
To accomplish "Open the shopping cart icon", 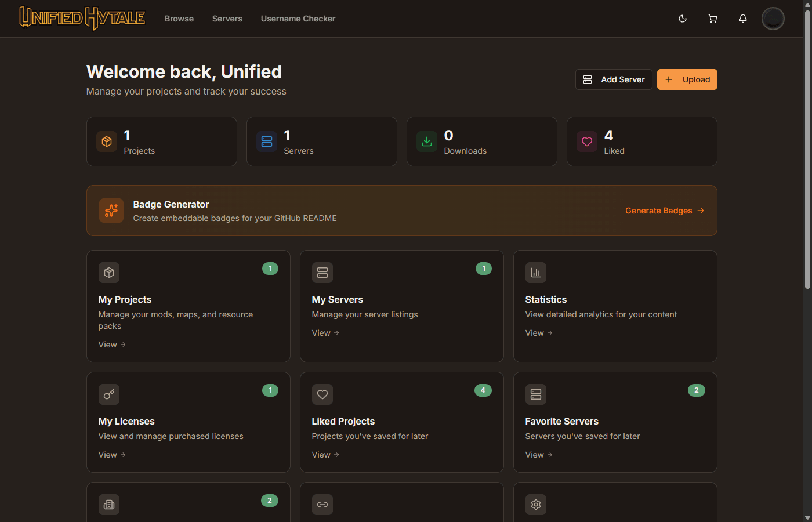I will 713,19.
